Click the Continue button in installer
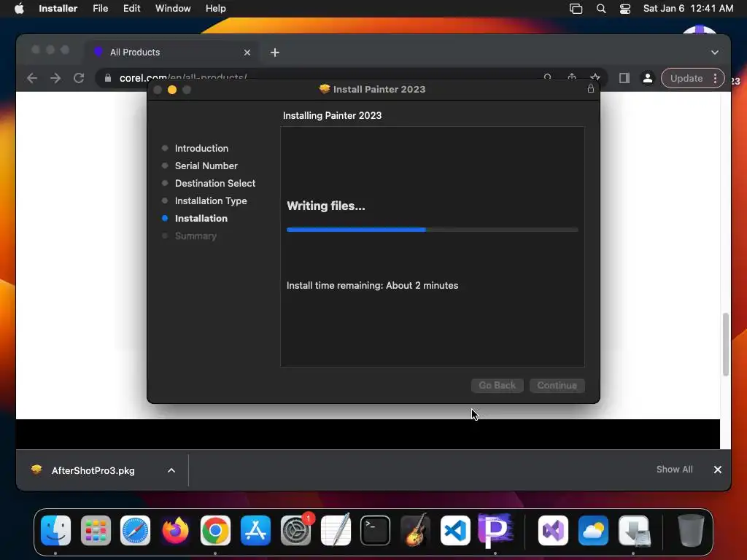This screenshot has width=747, height=560. pyautogui.click(x=557, y=385)
